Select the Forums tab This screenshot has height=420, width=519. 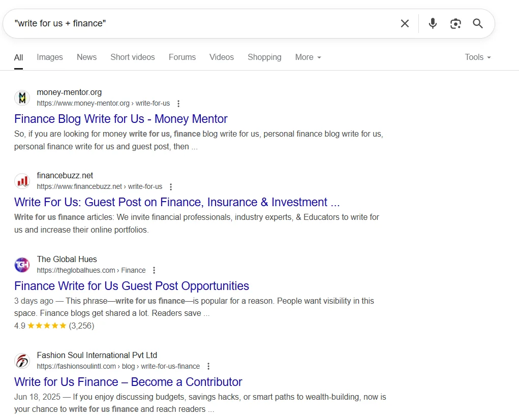pyautogui.click(x=182, y=57)
